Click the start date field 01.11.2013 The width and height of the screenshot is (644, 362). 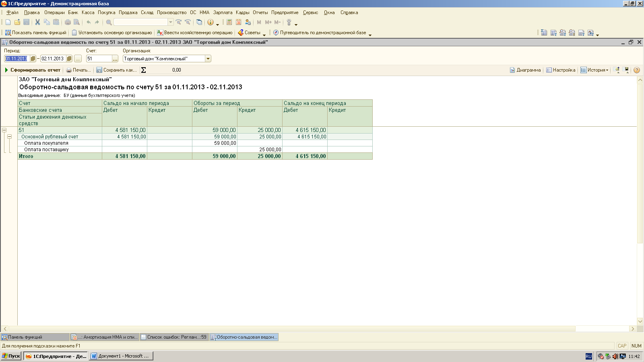(17, 59)
